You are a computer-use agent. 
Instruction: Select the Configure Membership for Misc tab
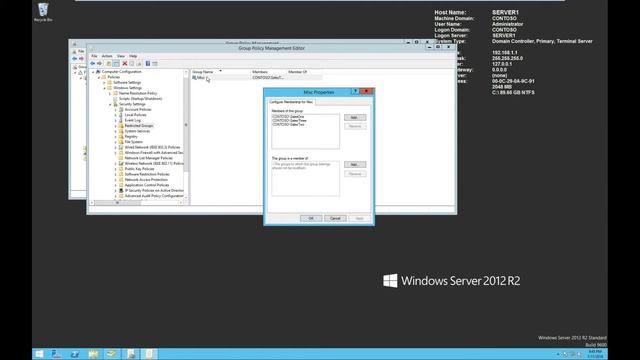coord(291,102)
